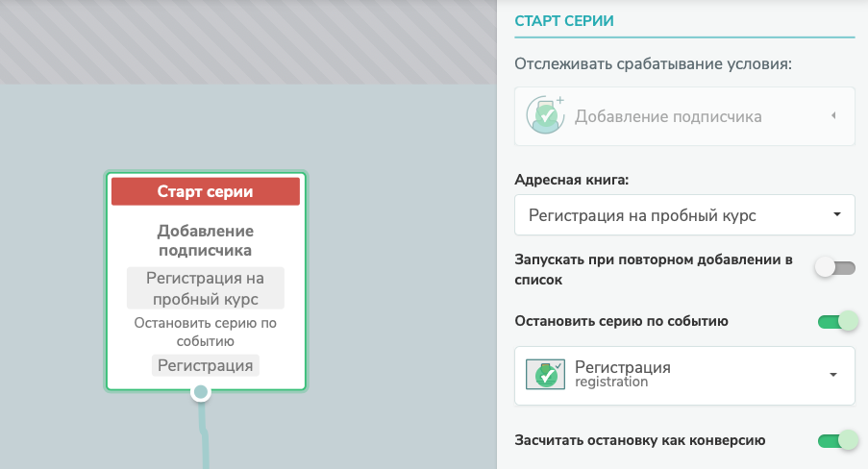Click the arrow on the Регистрация event selector
This screenshot has width=868, height=469.
point(833,375)
